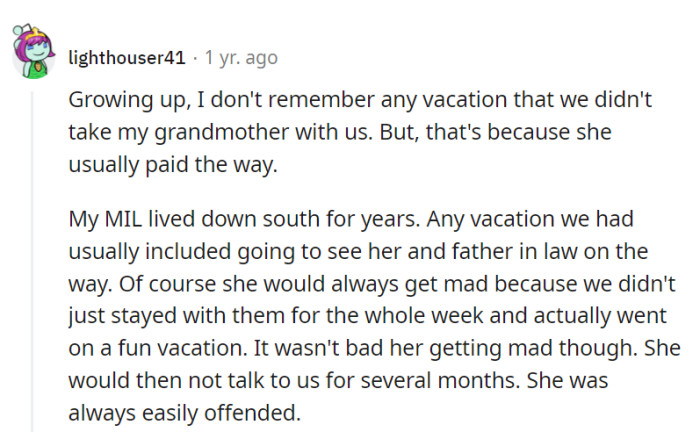Open the lighthouser41 user profile link
The height and width of the screenshot is (432, 700).
pos(126,58)
